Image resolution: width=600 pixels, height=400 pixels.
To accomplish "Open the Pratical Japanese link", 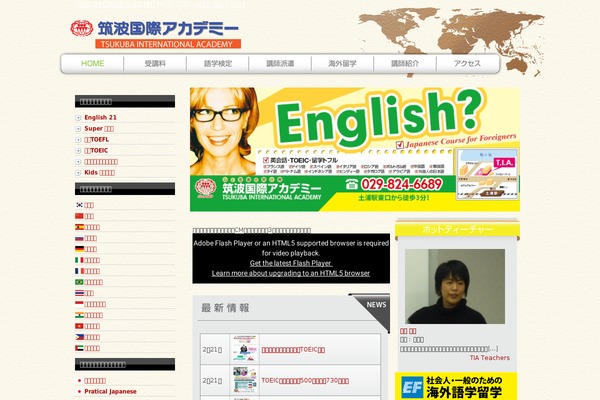I will [x=110, y=392].
